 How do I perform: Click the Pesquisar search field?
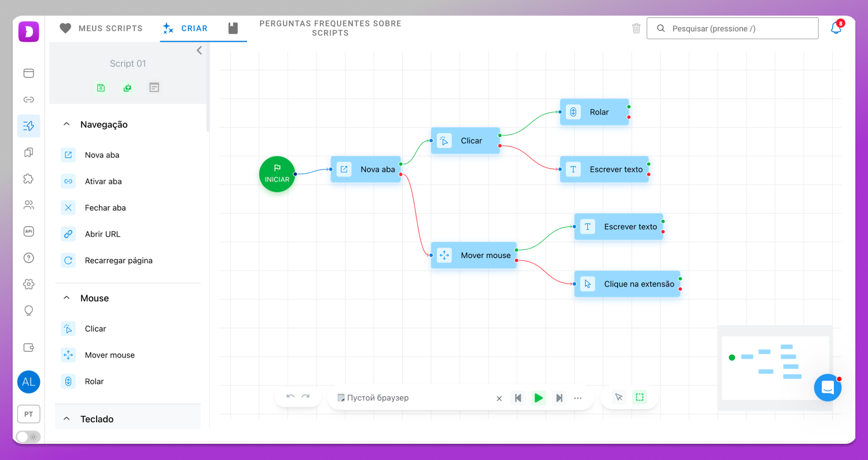[733, 28]
